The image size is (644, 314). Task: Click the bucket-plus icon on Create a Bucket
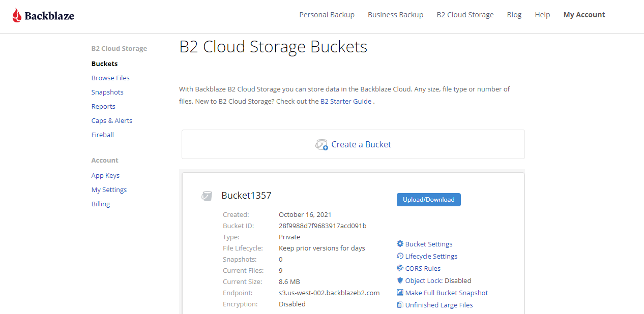321,144
